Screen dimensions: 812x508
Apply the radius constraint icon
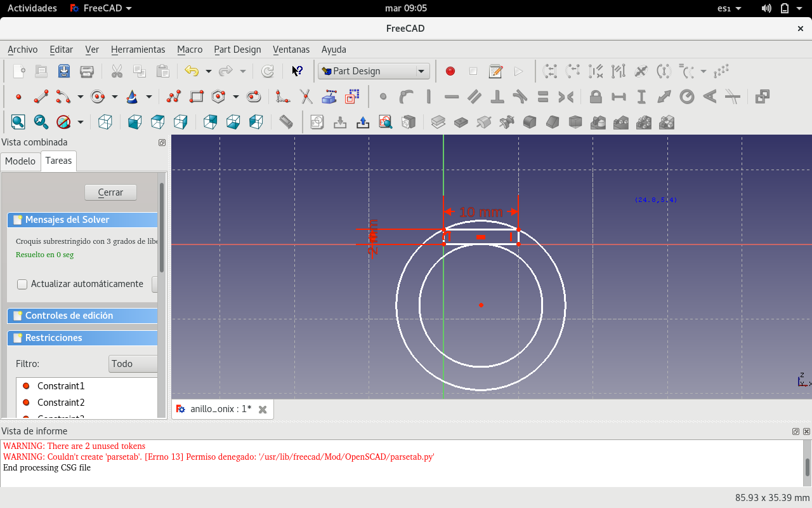click(686, 97)
